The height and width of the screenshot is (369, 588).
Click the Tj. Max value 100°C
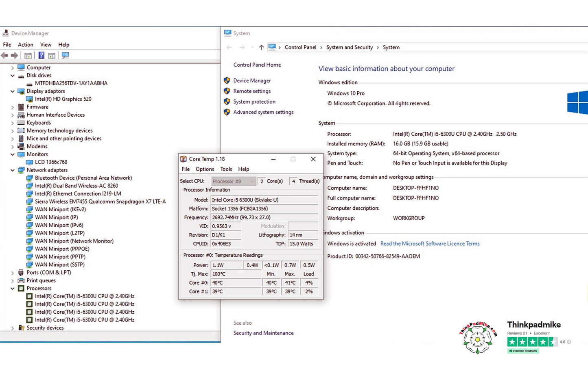pos(236,274)
